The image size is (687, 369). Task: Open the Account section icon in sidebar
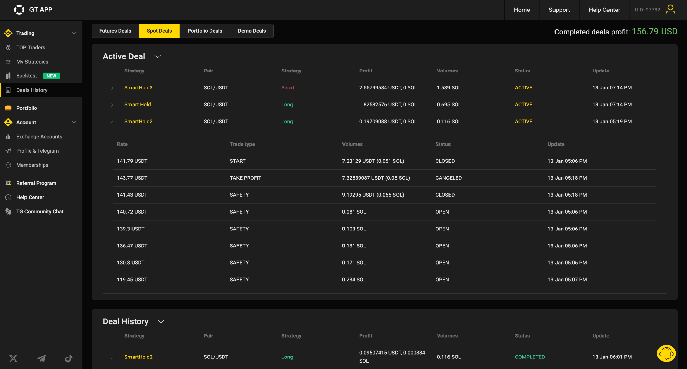[x=8, y=122]
